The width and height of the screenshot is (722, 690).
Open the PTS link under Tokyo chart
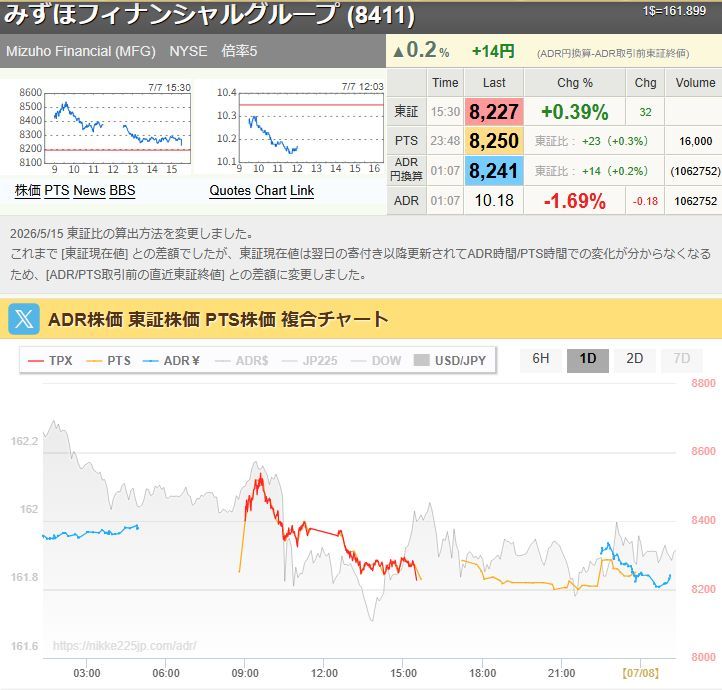tap(57, 191)
